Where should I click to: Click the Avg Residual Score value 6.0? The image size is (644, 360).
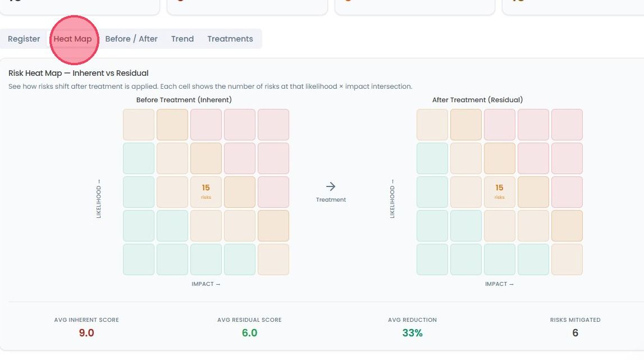click(x=249, y=333)
